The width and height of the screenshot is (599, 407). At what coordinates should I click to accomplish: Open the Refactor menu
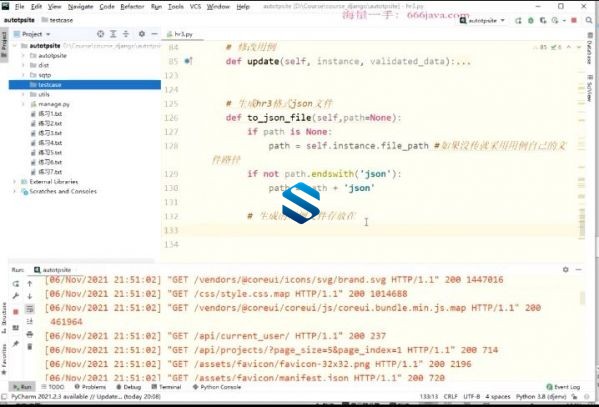(x=132, y=6)
